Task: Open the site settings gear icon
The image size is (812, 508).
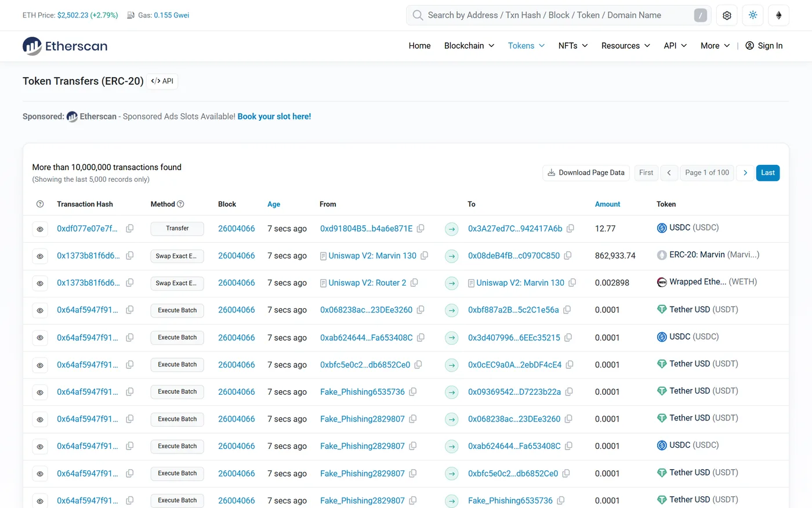Action: point(727,16)
